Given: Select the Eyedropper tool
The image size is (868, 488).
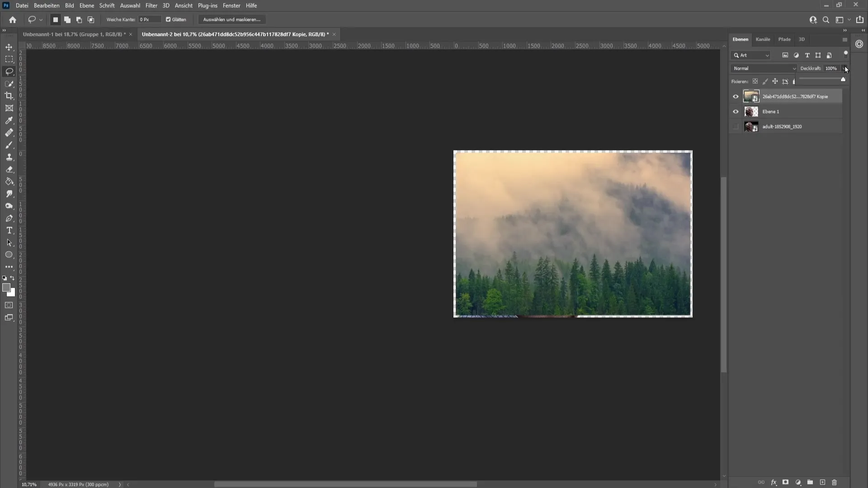Looking at the screenshot, I should [9, 120].
